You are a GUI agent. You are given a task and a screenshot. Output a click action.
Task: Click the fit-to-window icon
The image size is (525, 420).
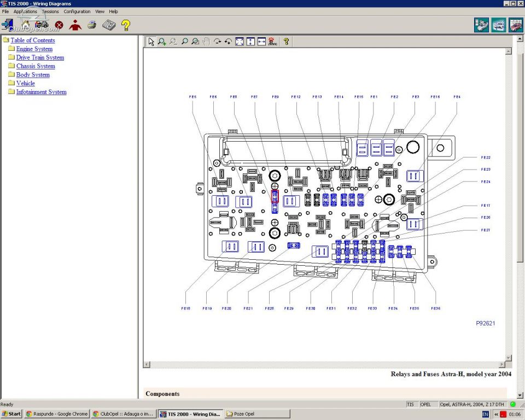pos(240,42)
